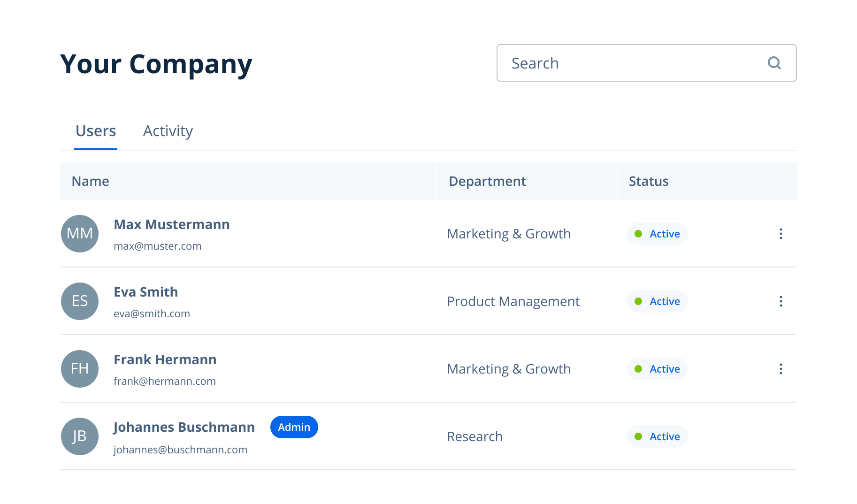Image resolution: width=857 pixels, height=504 pixels.
Task: Open Eva Smith's user name link
Action: tap(145, 292)
